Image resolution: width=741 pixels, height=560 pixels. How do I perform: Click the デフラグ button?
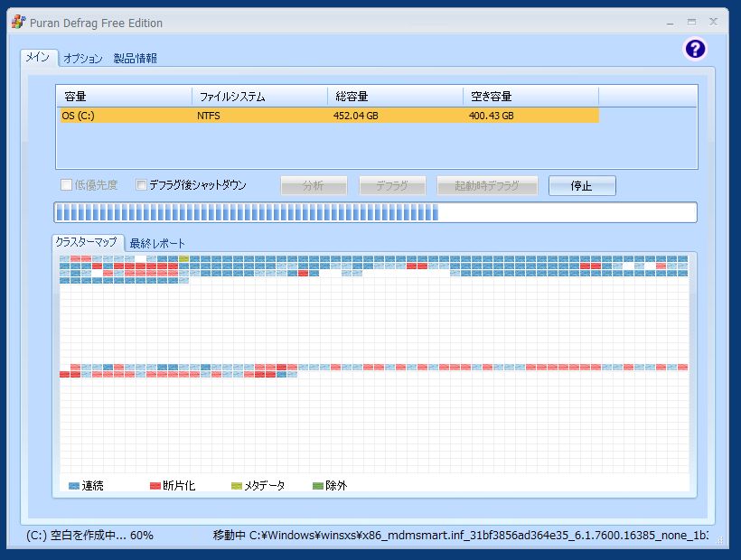392,185
